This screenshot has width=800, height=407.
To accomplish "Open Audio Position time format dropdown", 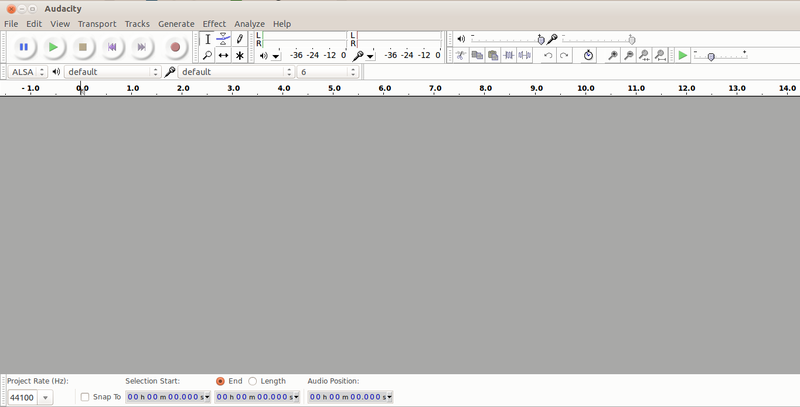I will pyautogui.click(x=390, y=397).
